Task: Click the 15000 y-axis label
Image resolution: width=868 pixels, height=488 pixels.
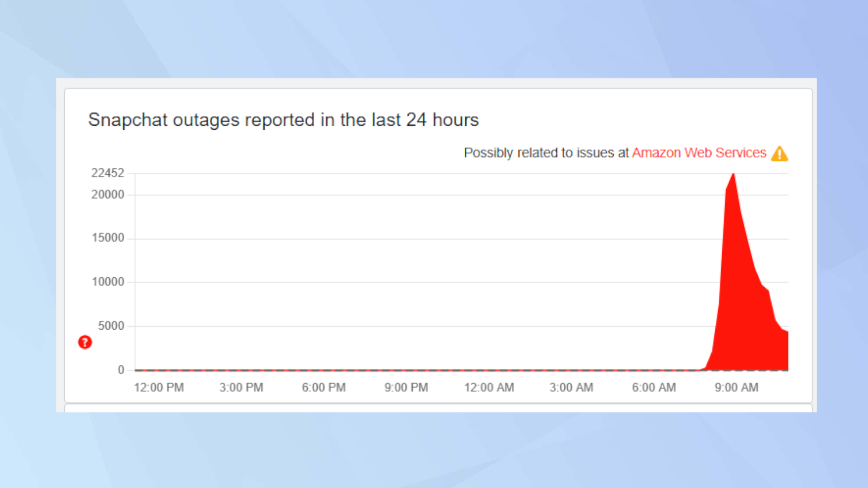Action: click(x=108, y=238)
